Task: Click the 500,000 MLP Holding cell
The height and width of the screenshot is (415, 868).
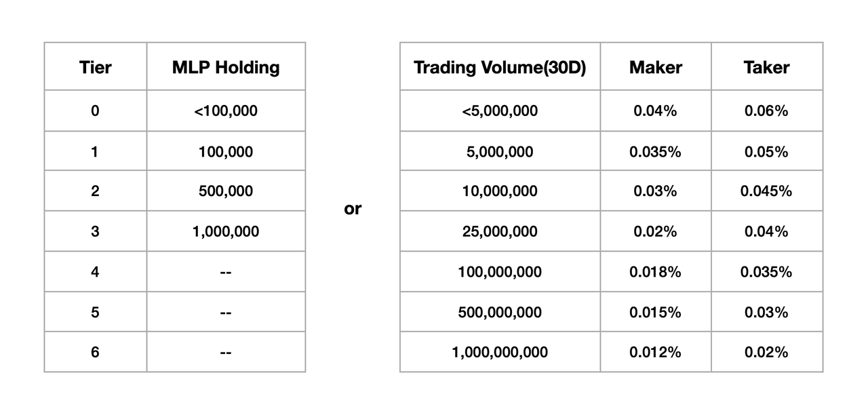Action: pyautogui.click(x=226, y=191)
